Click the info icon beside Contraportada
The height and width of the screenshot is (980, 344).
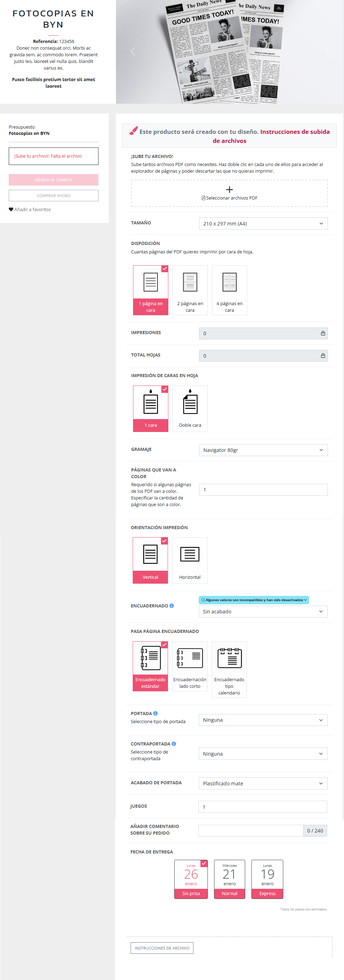click(174, 744)
